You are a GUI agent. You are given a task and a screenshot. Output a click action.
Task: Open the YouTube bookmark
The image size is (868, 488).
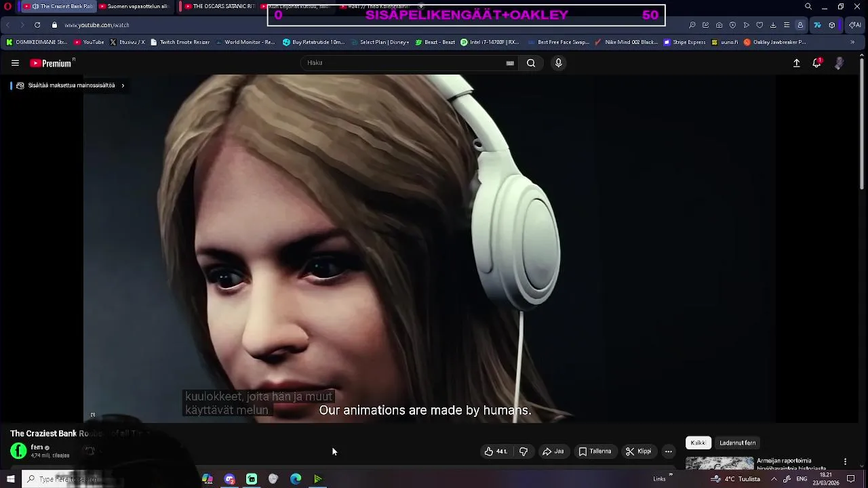click(89, 42)
